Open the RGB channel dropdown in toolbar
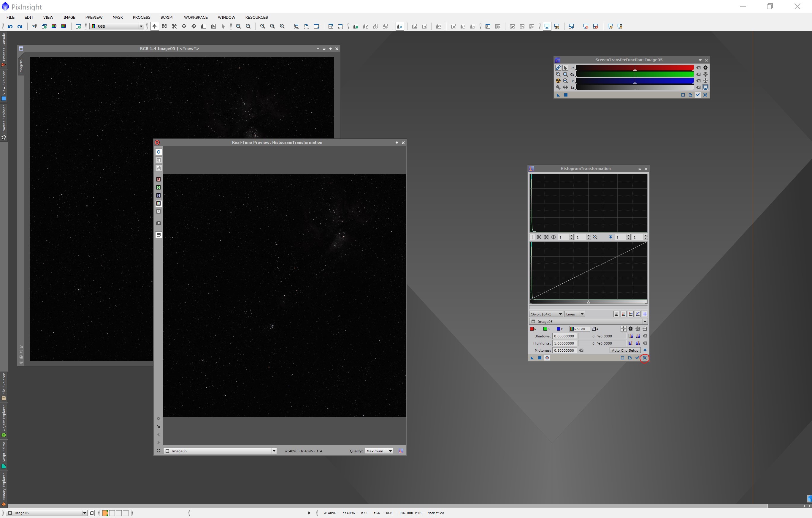The image size is (812, 518). [x=117, y=26]
